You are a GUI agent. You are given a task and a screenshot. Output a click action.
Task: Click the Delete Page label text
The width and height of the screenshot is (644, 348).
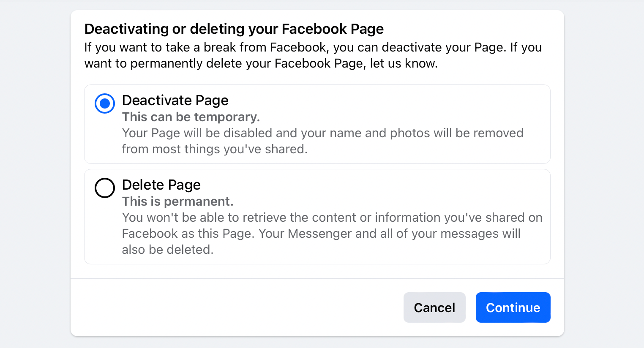[x=161, y=185]
